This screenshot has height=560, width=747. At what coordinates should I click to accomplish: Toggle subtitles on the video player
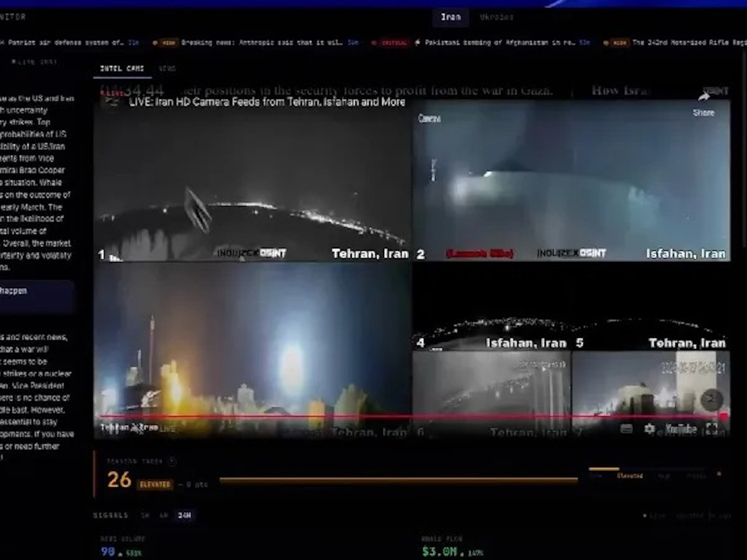(626, 429)
